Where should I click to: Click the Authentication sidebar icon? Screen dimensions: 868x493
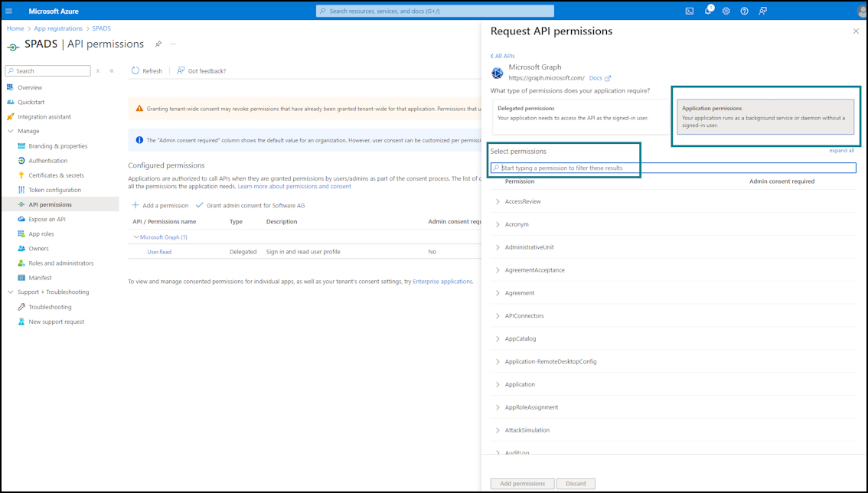tap(21, 161)
